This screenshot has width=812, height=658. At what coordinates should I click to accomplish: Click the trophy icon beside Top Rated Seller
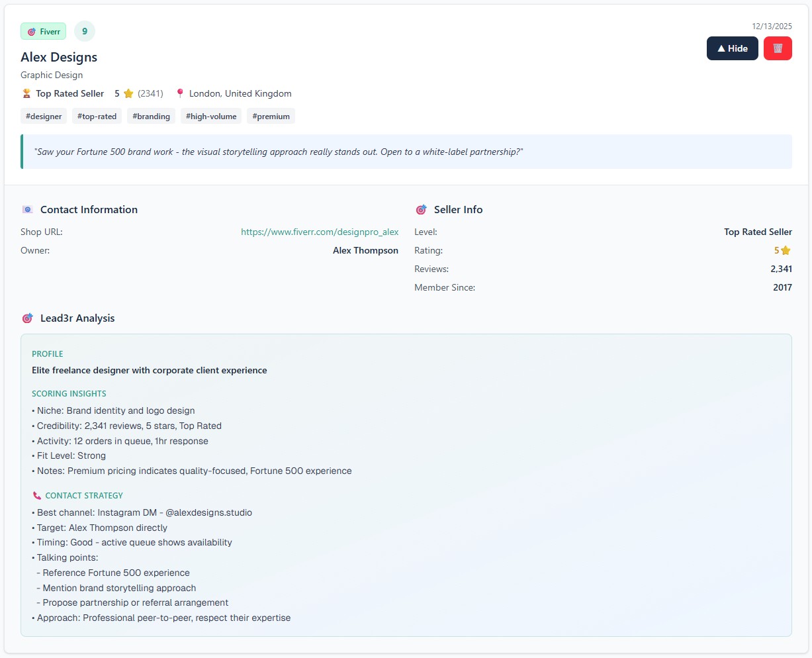[26, 93]
